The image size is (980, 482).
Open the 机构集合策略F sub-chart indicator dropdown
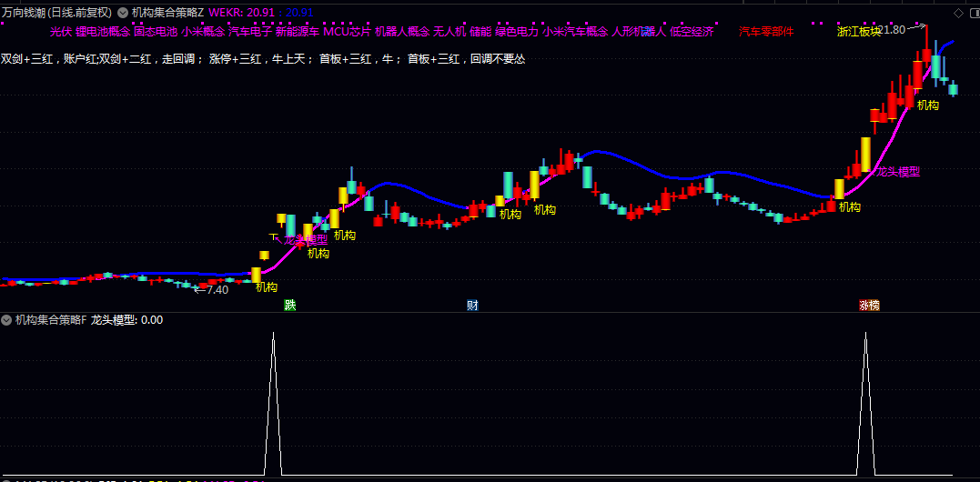[6, 320]
